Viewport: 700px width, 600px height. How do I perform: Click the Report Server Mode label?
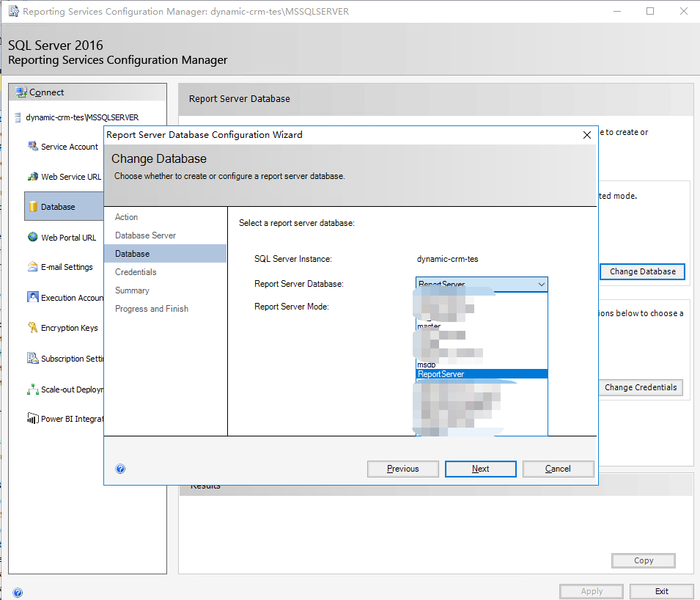point(292,307)
